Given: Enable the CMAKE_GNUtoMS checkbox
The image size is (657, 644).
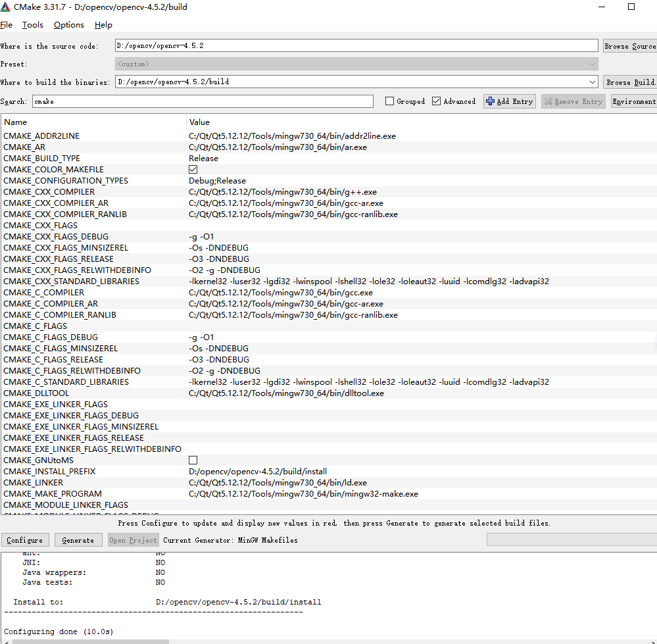Looking at the screenshot, I should pos(193,460).
